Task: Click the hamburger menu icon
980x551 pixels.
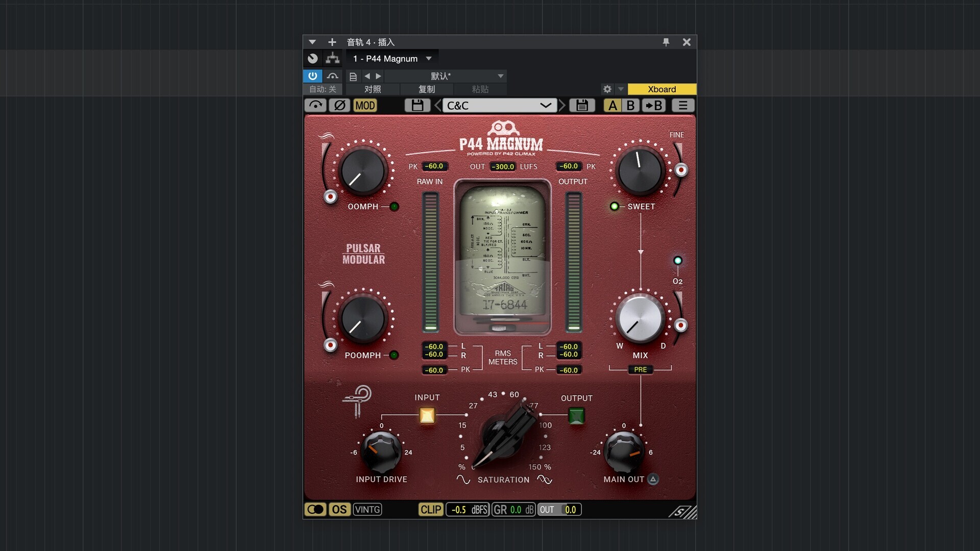Action: [682, 106]
